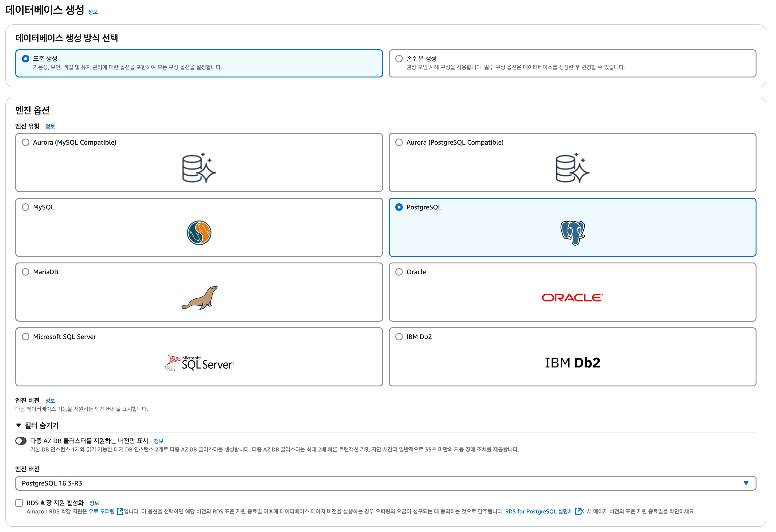Viewport: 776px width, 532px height.
Task: Open the 유료 오퍼링 link
Action: coord(101,511)
